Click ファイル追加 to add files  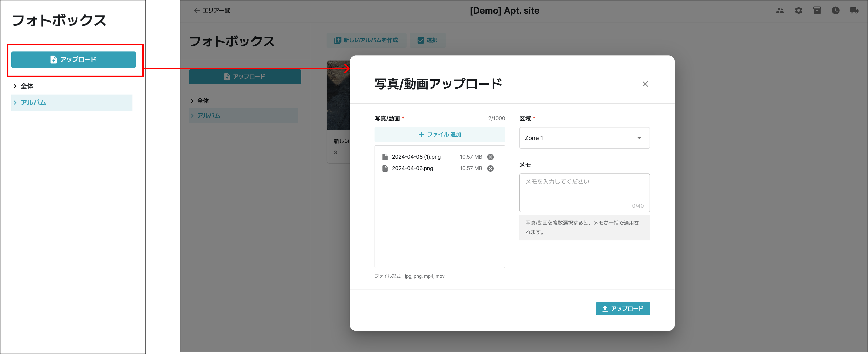coord(439,134)
